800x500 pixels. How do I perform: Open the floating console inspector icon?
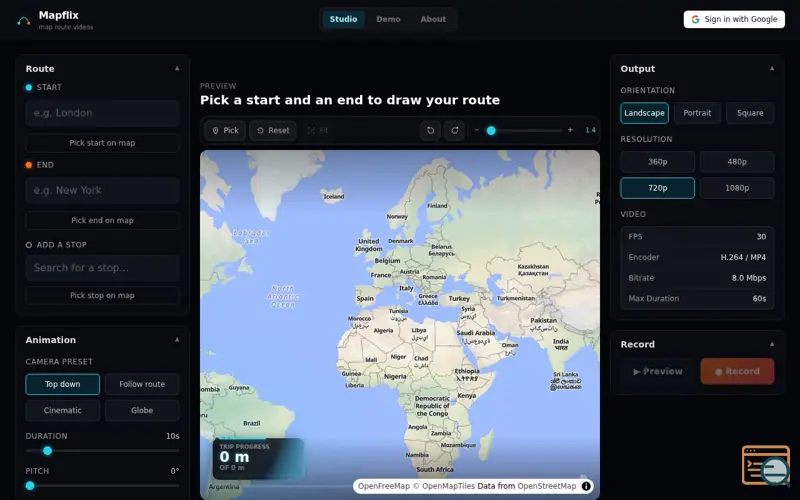coord(766,465)
